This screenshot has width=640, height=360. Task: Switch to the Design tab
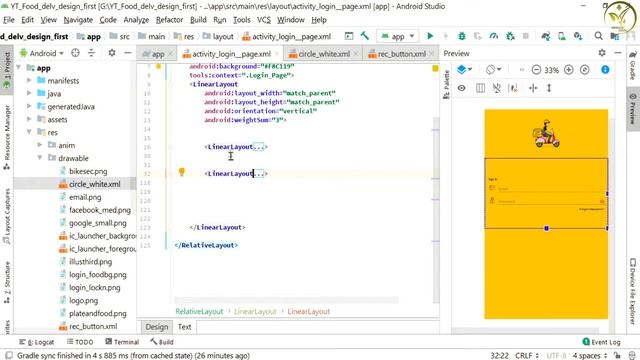(x=157, y=327)
